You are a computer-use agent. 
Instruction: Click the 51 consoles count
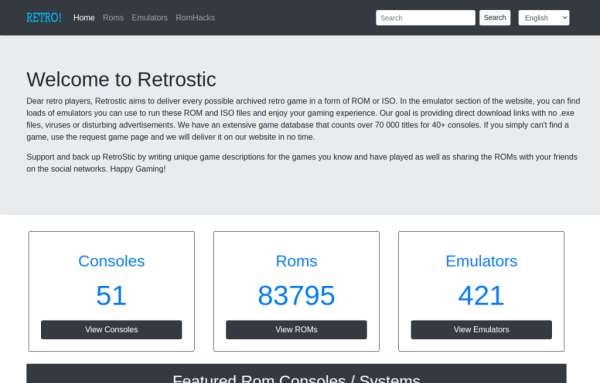click(111, 295)
